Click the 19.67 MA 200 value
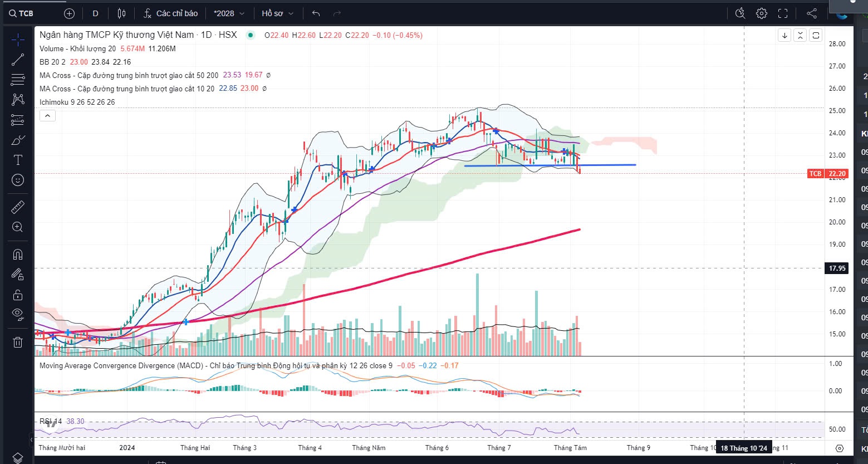The image size is (868, 464). click(254, 75)
